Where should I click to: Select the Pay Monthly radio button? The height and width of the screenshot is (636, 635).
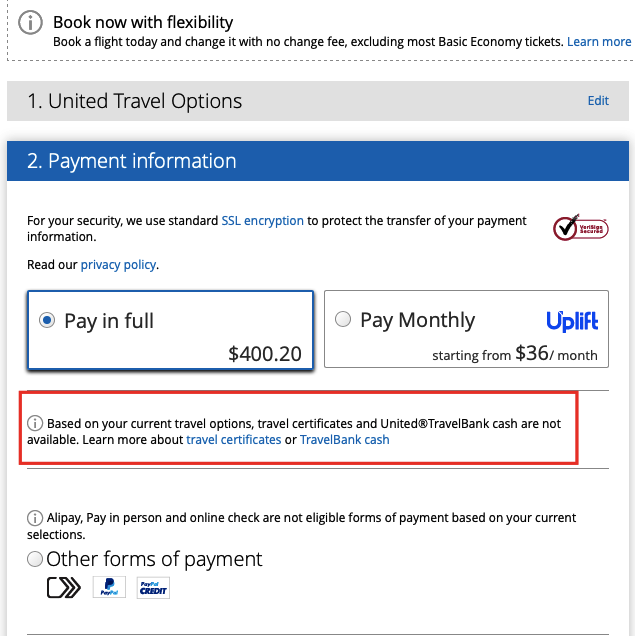click(343, 319)
